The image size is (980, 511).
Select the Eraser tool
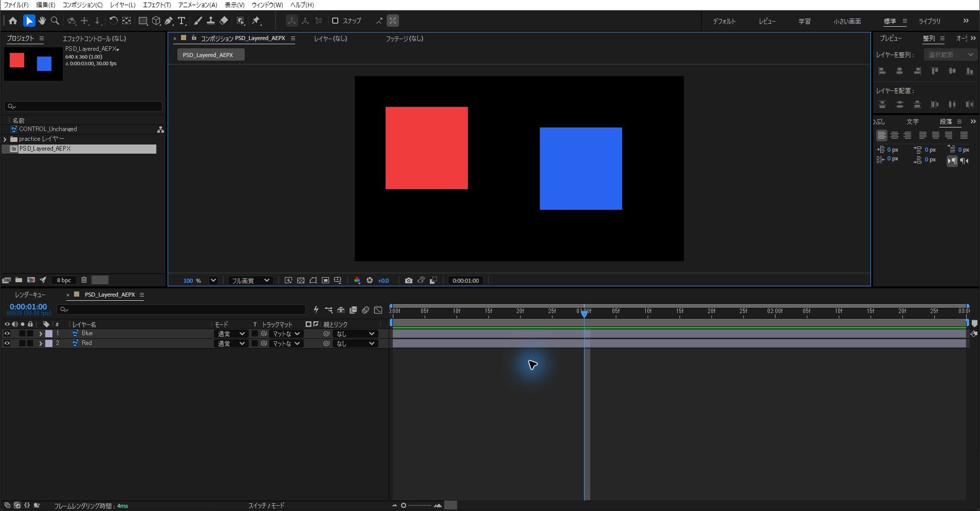tap(224, 21)
